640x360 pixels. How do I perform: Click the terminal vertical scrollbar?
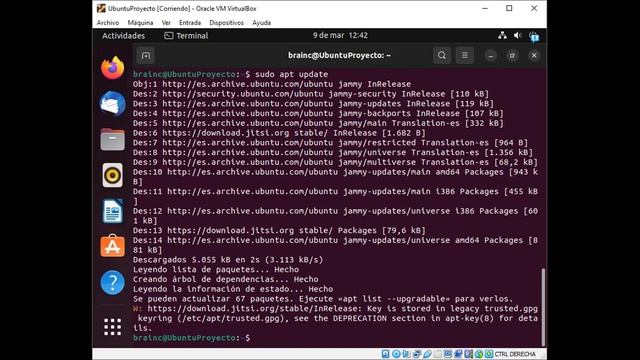pos(543,307)
